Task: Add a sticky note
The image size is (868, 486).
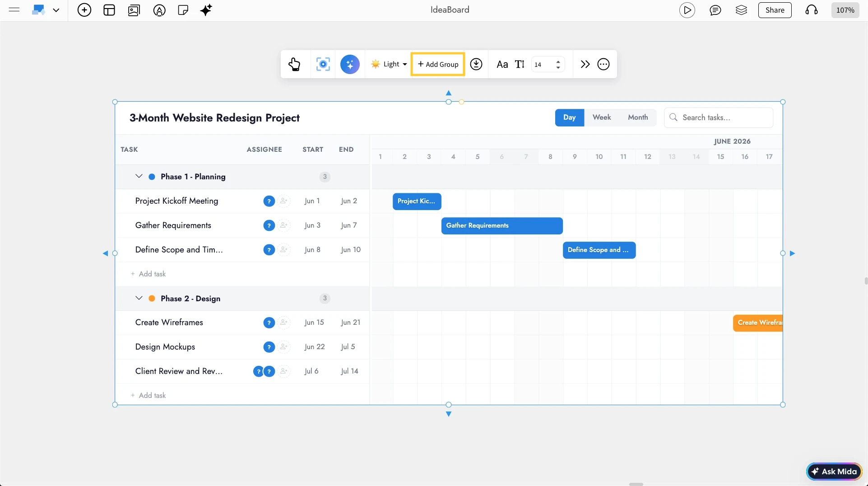Action: click(x=183, y=9)
